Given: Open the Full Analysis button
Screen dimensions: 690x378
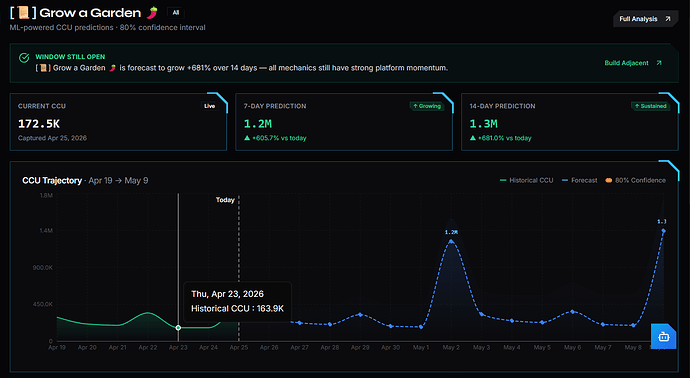Looking at the screenshot, I should pos(645,19).
